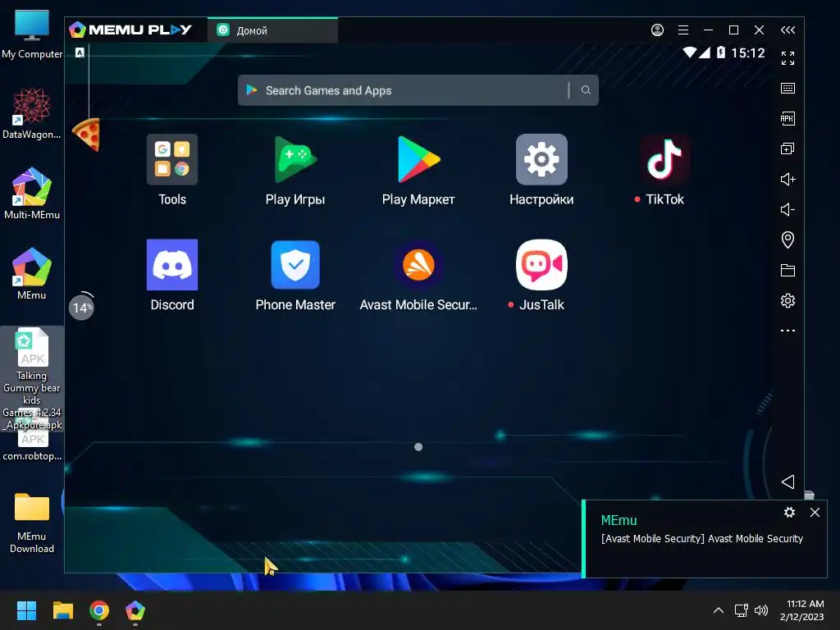840x630 pixels.
Task: Click the fullscreen toggle in the sidebar
Action: tap(787, 58)
